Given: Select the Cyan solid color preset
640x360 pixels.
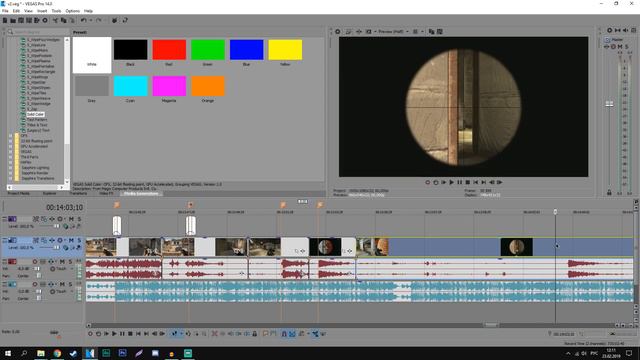Looking at the screenshot, I should [131, 86].
